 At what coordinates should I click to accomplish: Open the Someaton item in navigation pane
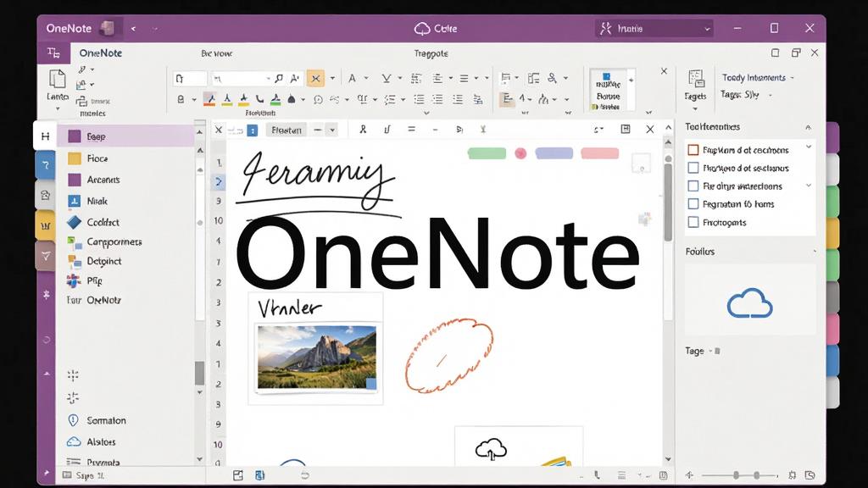tap(97, 420)
